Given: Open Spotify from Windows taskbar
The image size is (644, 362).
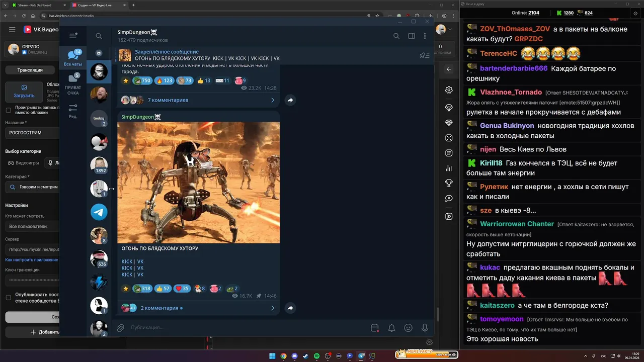Looking at the screenshot, I should coord(316,356).
